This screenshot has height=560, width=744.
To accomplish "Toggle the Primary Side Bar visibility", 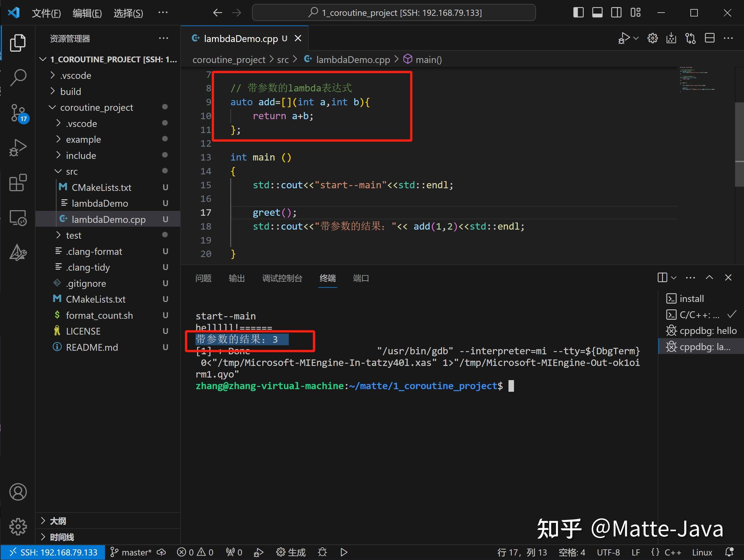I will [x=578, y=13].
